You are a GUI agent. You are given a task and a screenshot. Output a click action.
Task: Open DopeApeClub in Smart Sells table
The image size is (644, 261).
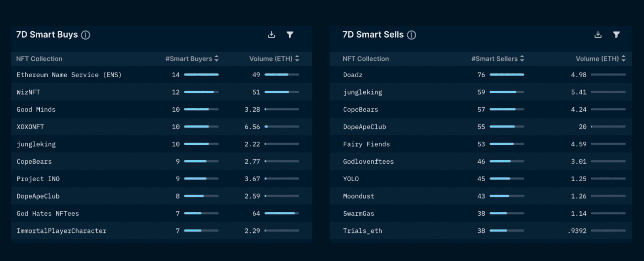point(365,127)
